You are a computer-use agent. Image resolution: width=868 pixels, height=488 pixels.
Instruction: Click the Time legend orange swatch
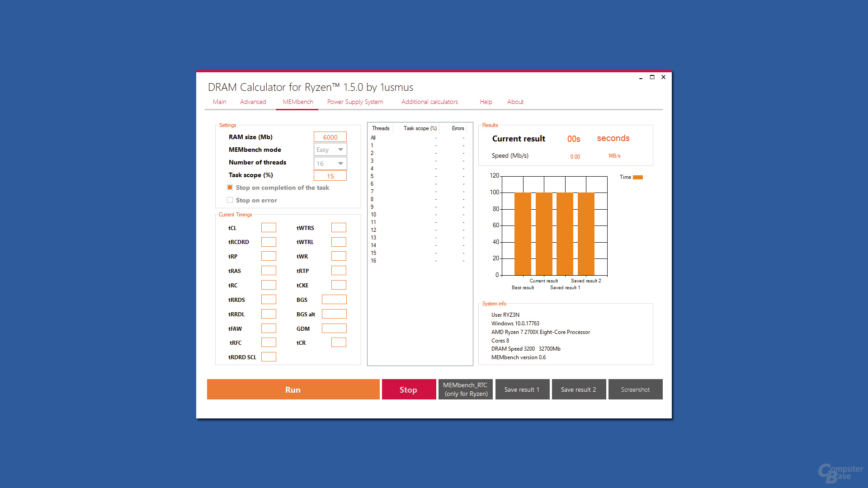pos(637,177)
